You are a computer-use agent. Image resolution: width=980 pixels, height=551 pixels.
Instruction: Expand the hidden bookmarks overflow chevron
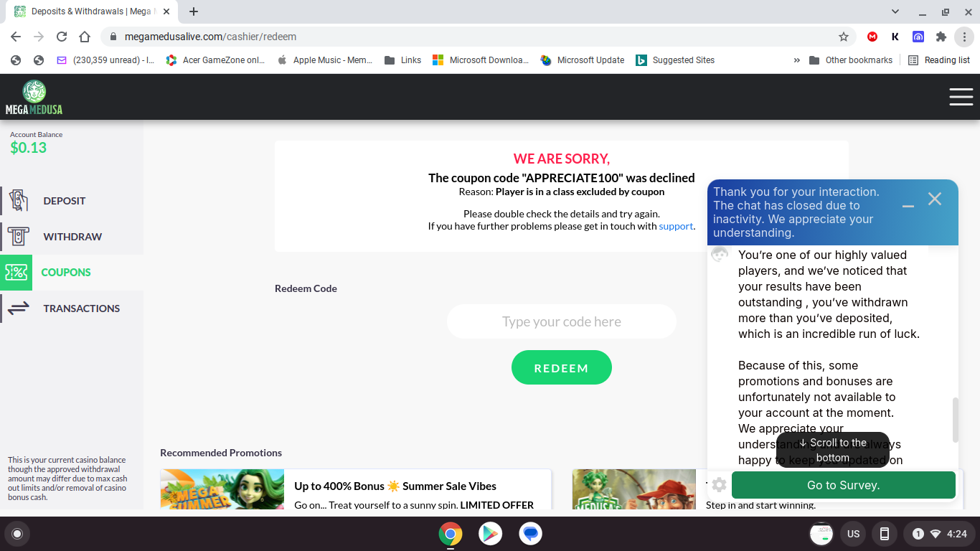pos(796,60)
